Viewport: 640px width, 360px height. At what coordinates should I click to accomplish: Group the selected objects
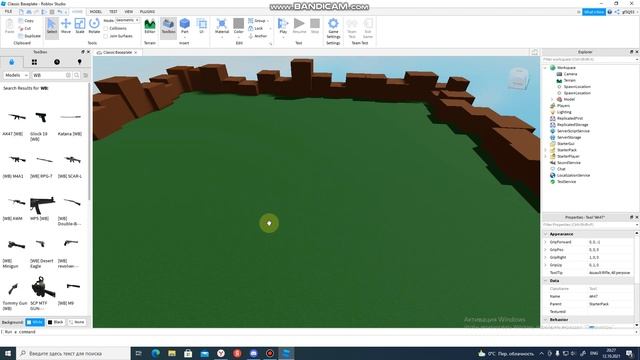click(257, 20)
